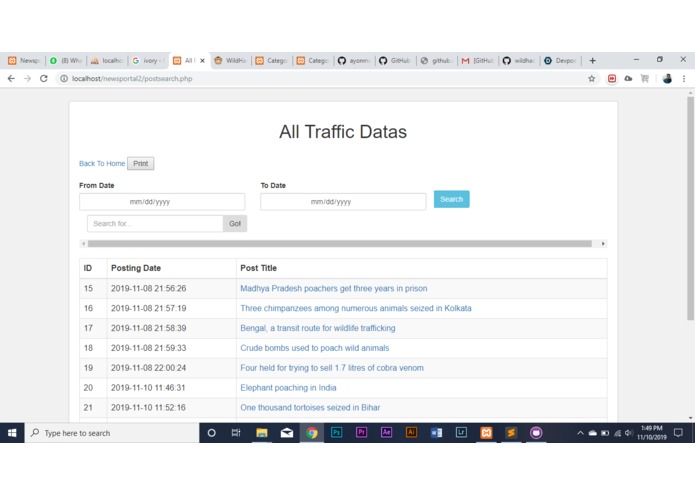This screenshot has height=494, width=695.
Task: Open Crude bombs used to poach post
Action: tap(315, 348)
